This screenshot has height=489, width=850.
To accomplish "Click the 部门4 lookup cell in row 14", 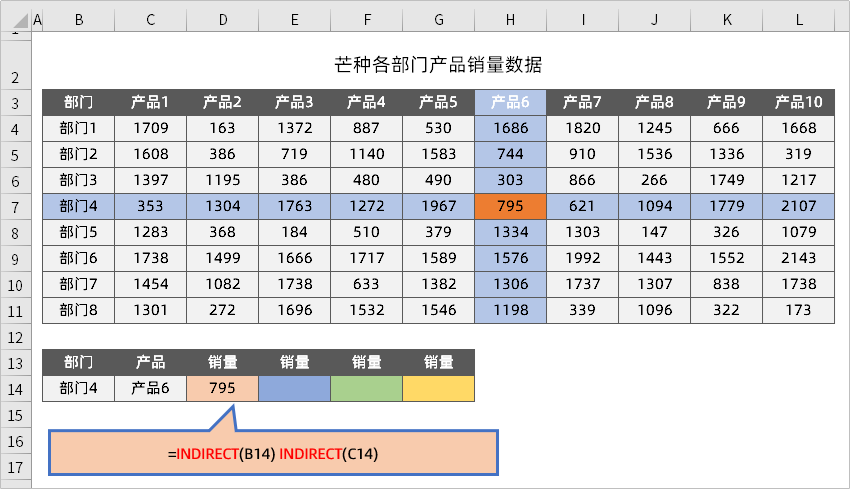I will 78,388.
